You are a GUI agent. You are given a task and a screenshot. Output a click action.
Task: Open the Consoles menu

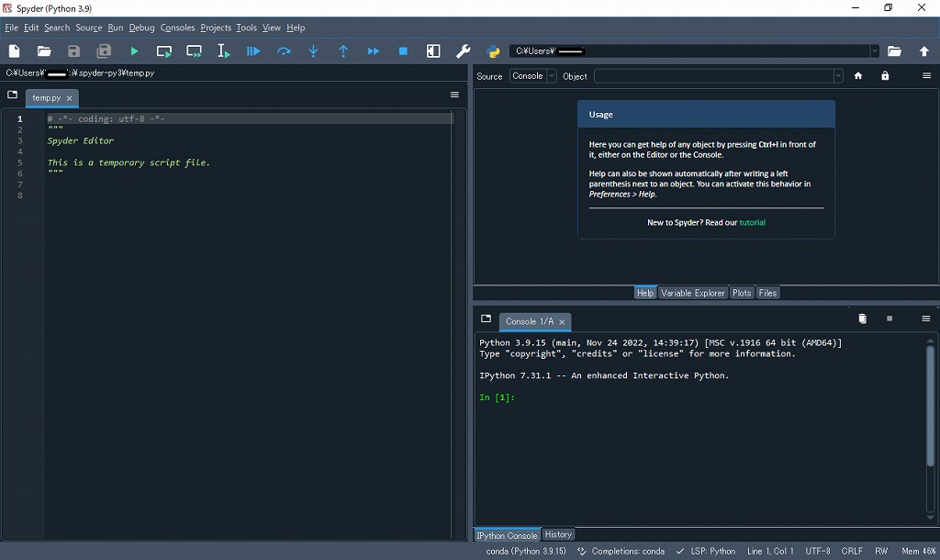[x=177, y=28]
